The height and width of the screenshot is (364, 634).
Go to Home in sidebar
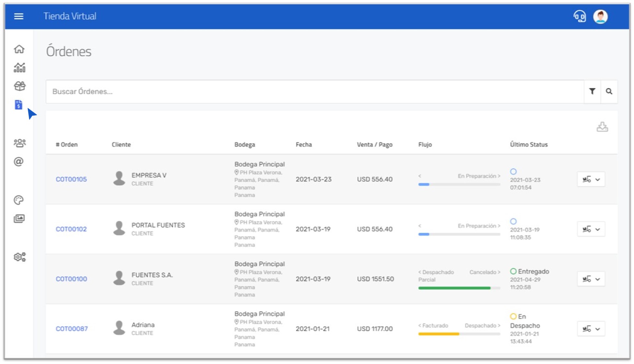(x=19, y=49)
